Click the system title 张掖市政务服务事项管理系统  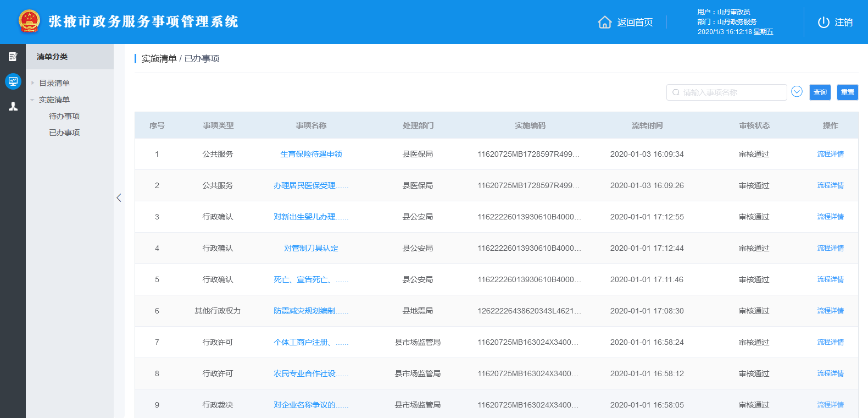coord(143,21)
